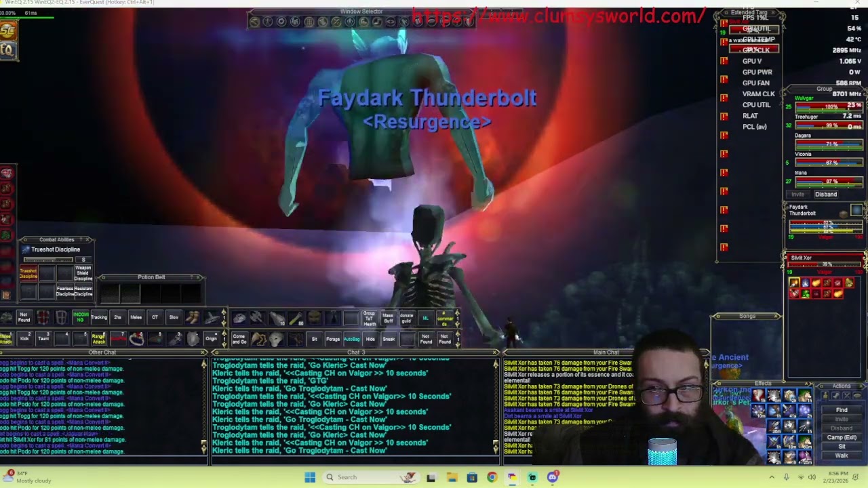868x488 pixels.
Task: Click the Forage hotbutton
Action: coord(333,339)
